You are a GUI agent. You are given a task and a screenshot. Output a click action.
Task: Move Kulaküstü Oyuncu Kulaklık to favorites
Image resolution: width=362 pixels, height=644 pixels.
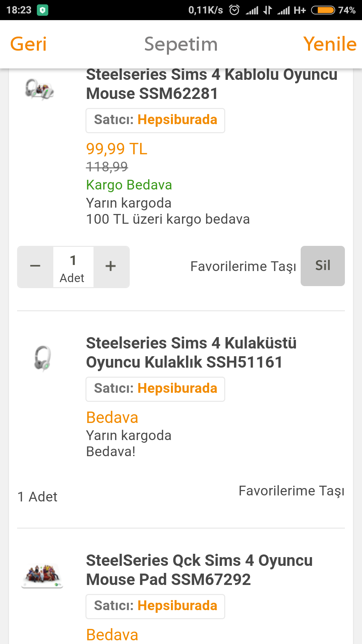(291, 491)
